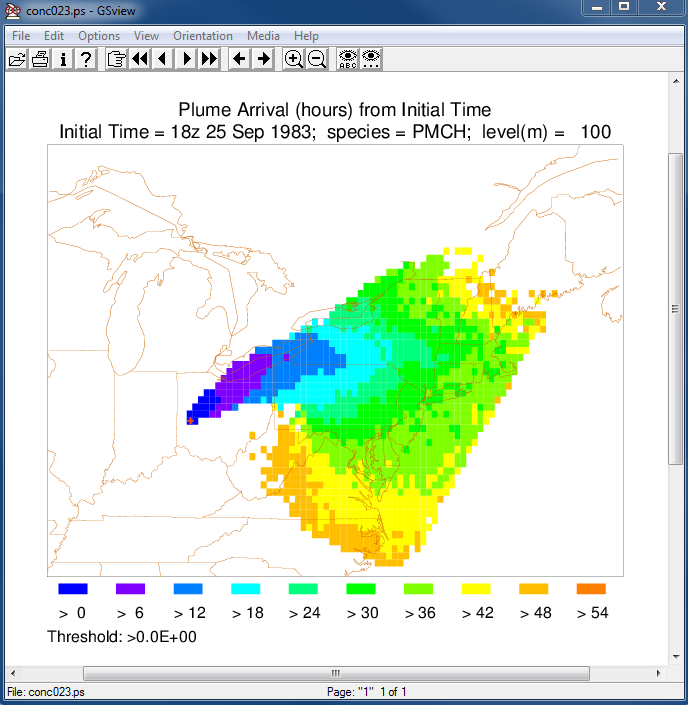Click the Help question mark icon
Screen dimensions: 688x705
click(x=86, y=59)
